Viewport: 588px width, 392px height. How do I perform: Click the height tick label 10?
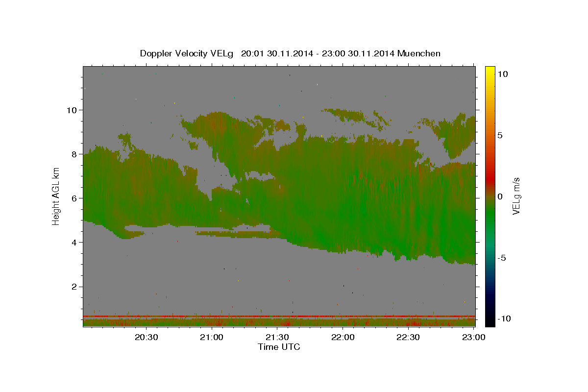pyautogui.click(x=73, y=110)
